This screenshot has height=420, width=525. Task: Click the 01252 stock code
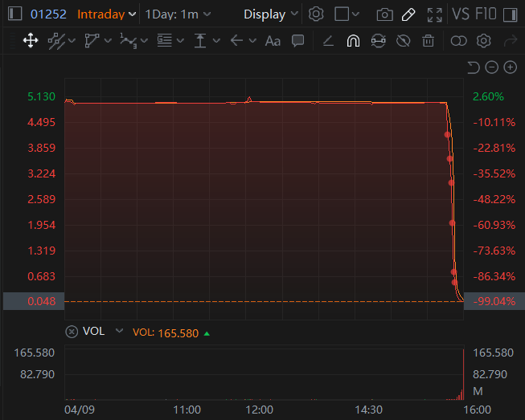[48, 14]
